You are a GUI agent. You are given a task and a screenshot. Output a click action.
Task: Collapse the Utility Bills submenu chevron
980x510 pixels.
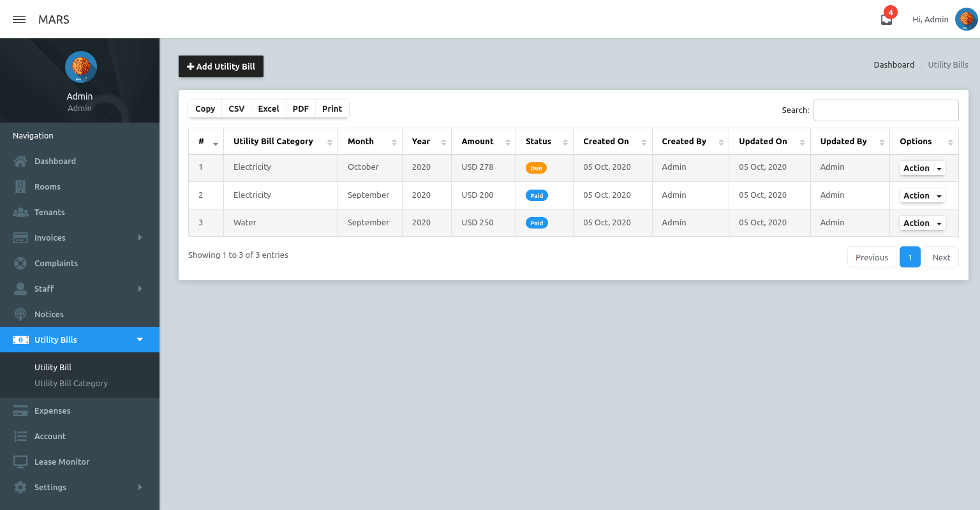pyautogui.click(x=140, y=340)
